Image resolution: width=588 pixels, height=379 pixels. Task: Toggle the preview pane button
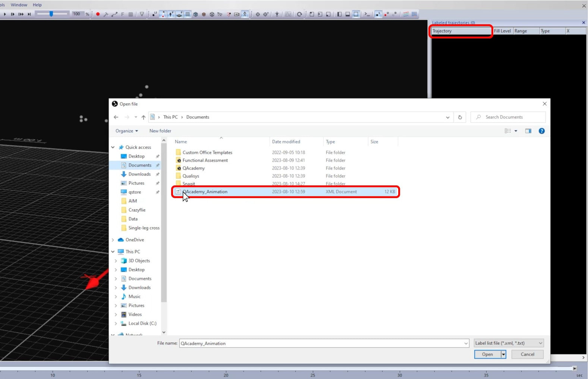[528, 131]
